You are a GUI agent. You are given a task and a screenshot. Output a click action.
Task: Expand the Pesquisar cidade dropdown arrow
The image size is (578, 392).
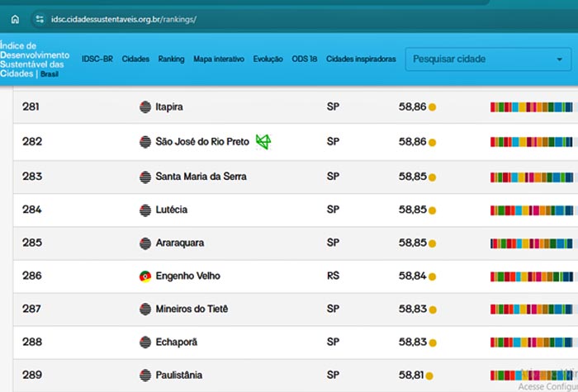coord(559,59)
